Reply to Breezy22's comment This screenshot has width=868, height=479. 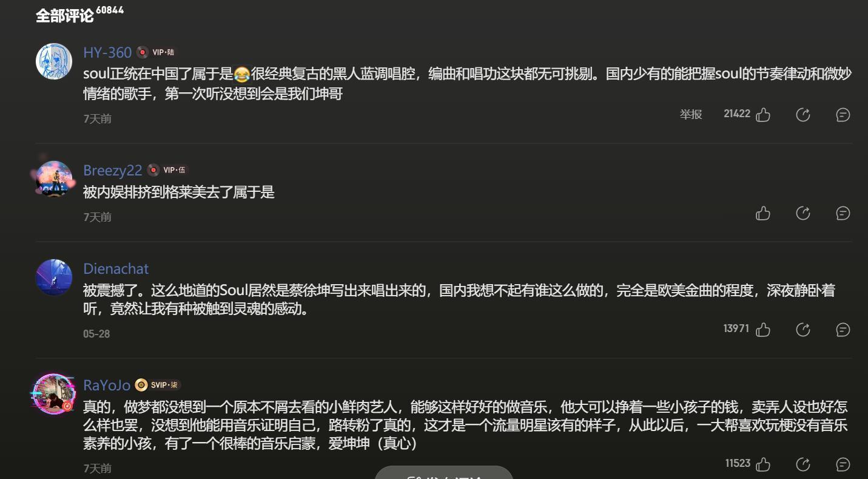(843, 213)
